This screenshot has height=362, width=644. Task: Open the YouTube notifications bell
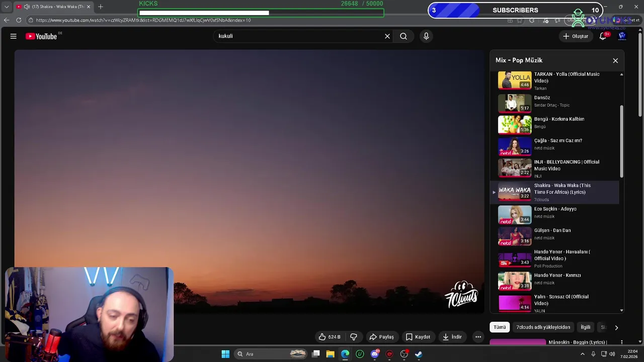click(603, 36)
